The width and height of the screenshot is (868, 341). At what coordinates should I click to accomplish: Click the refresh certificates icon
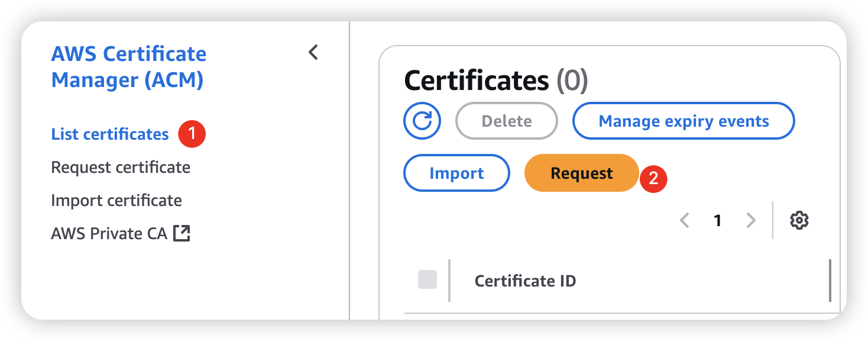point(422,121)
